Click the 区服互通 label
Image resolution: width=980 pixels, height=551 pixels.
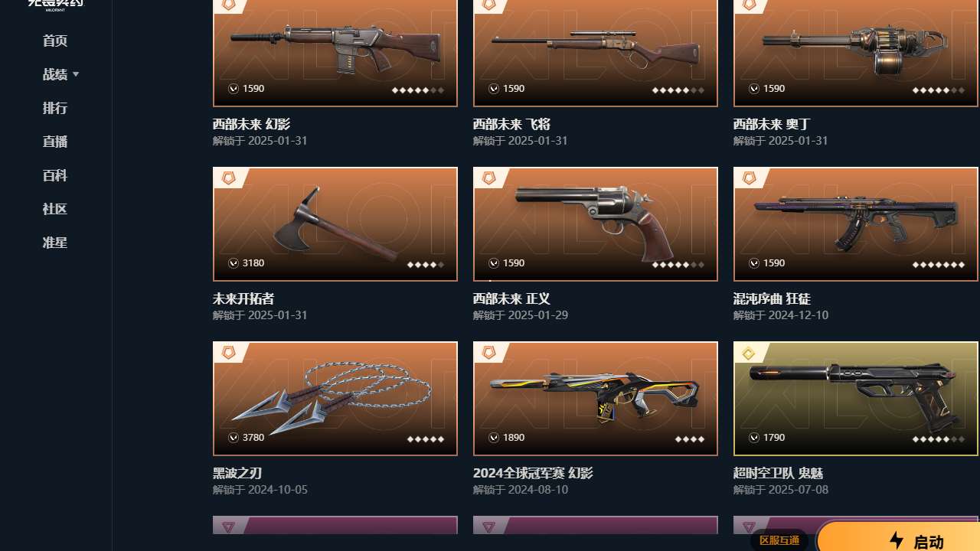pos(779,540)
